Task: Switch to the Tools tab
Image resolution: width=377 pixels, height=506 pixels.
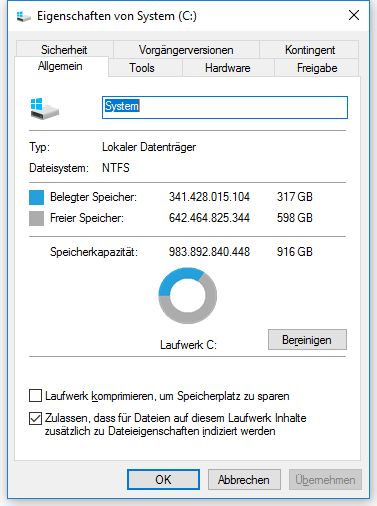Action: point(142,68)
